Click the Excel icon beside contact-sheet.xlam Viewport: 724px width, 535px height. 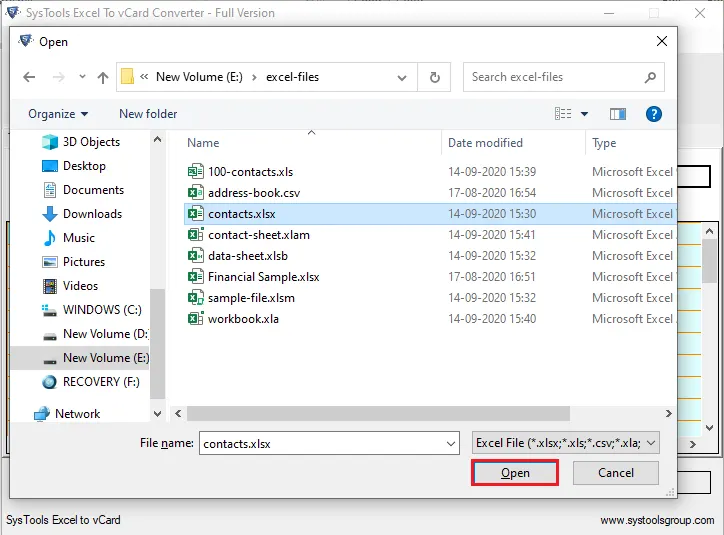(196, 234)
